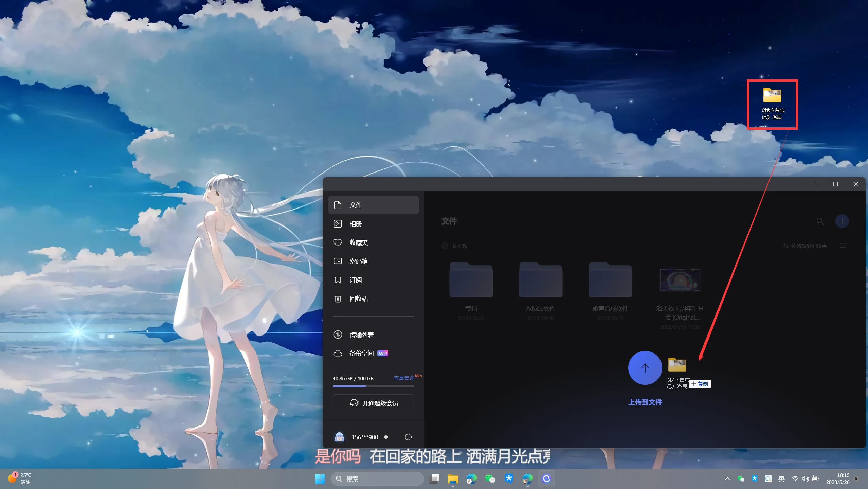Viewport: 868px width, 489px height.
Task: Open the account more-options ellipsis menu
Action: [408, 437]
